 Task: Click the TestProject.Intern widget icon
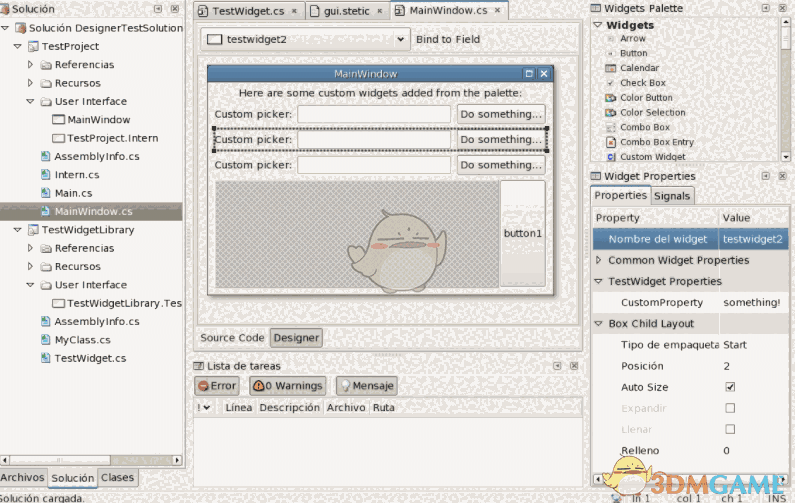point(59,138)
